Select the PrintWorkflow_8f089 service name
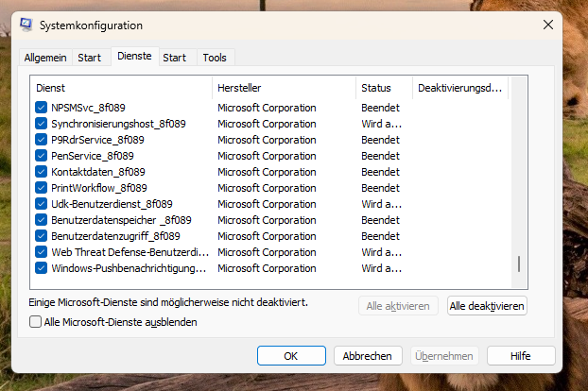 click(99, 188)
